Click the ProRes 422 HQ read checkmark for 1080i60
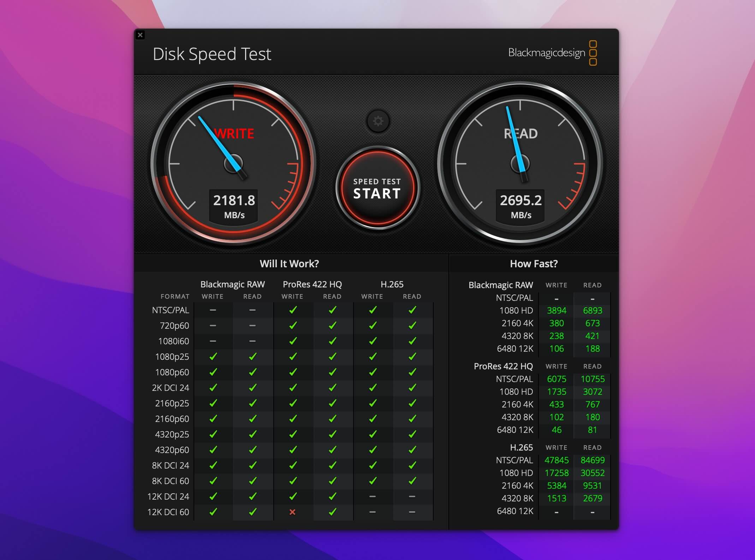 point(332,341)
